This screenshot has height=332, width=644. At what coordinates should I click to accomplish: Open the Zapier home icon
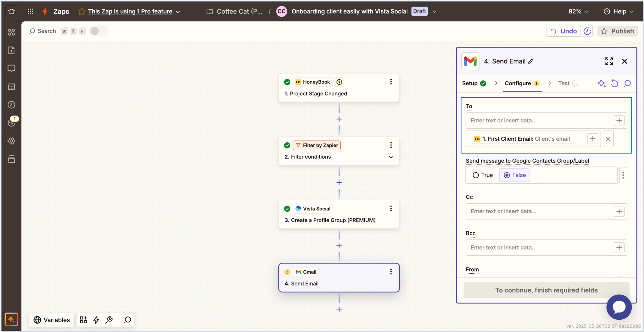coord(11,12)
